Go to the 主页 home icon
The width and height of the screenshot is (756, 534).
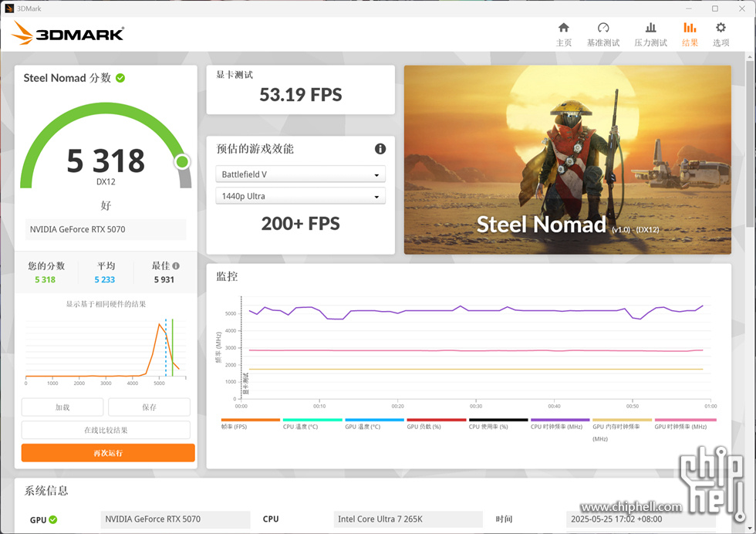[563, 28]
